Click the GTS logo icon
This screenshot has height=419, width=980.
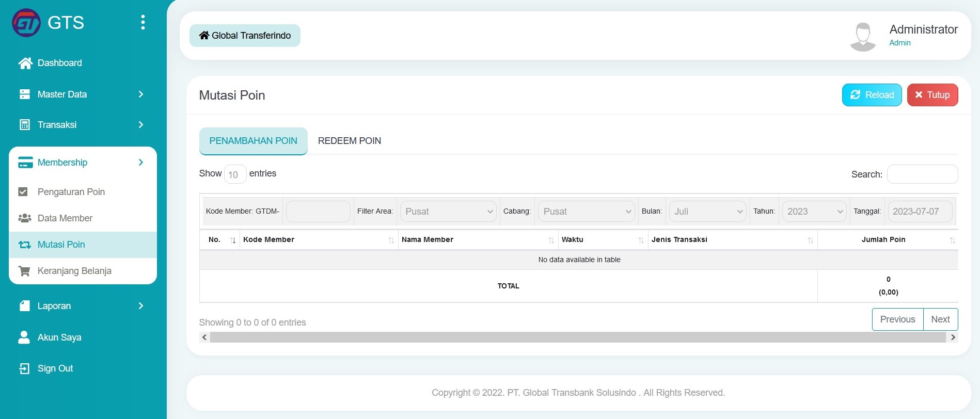26,23
